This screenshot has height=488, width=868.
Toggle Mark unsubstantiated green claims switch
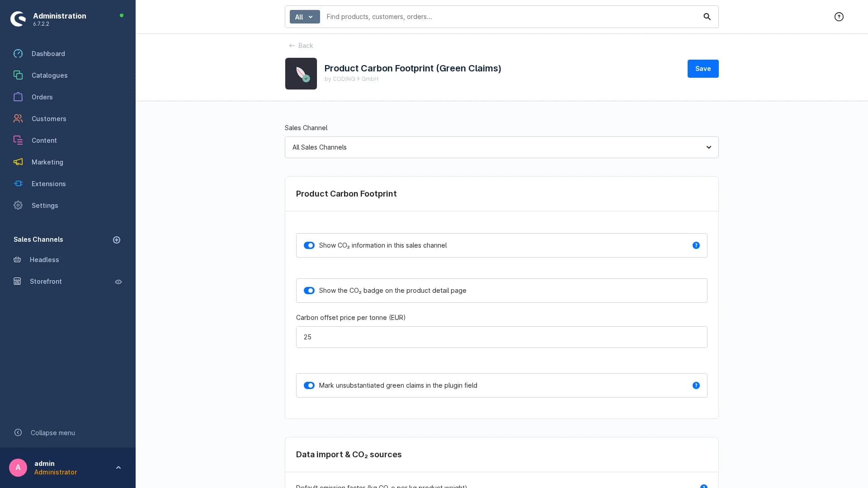309,385
